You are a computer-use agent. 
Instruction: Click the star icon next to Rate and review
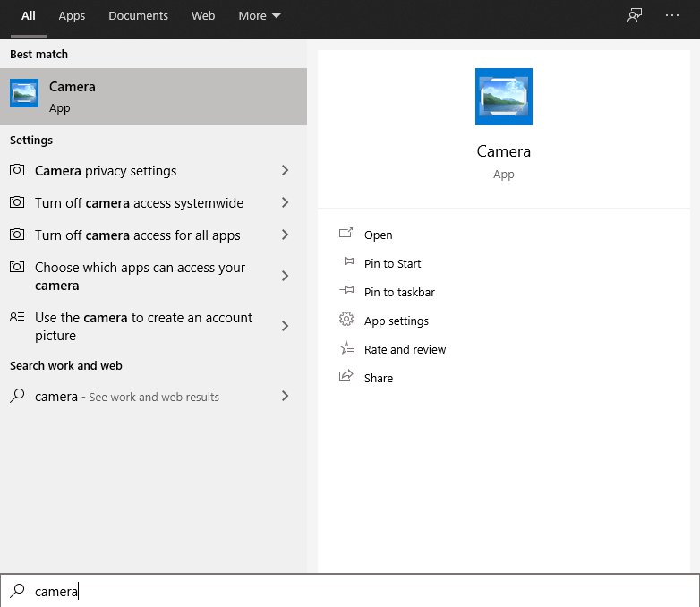(x=346, y=347)
